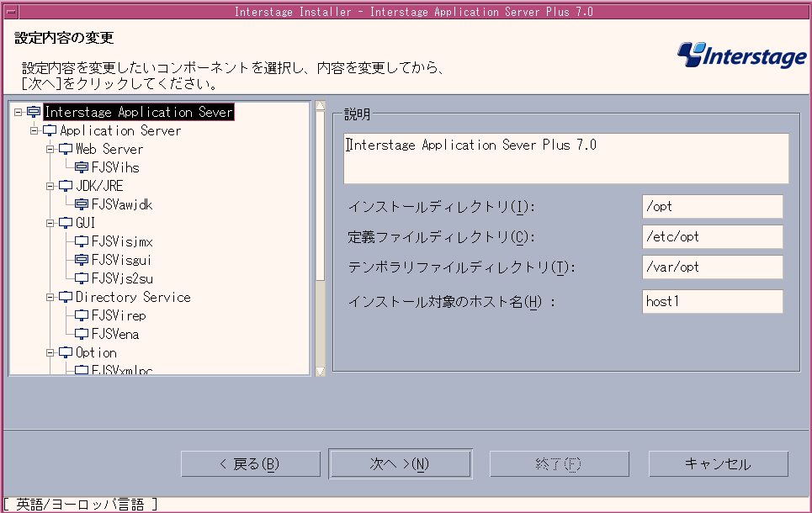
Task: Click the root Interstage Application Sever computer icon
Action: 34,112
